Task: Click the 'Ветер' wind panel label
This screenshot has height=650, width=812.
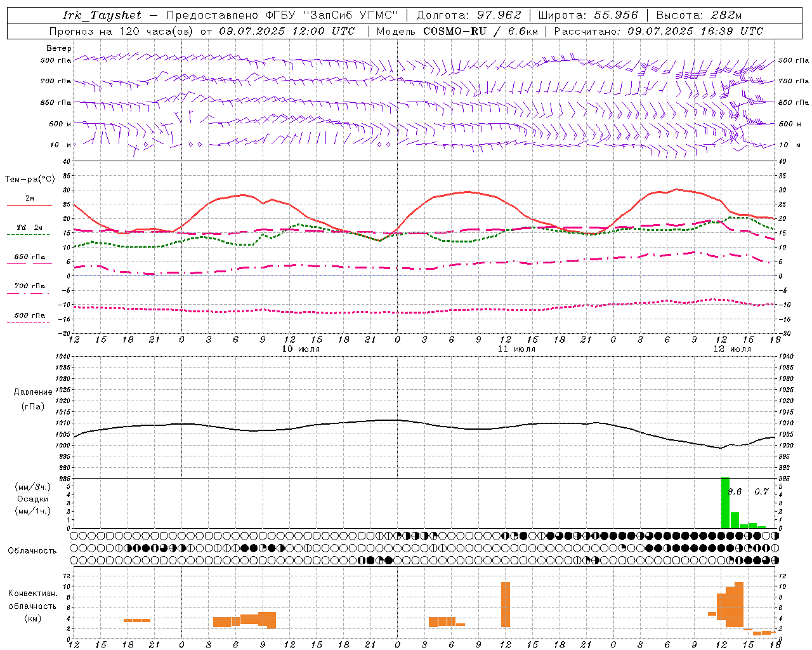Action: pos(59,48)
